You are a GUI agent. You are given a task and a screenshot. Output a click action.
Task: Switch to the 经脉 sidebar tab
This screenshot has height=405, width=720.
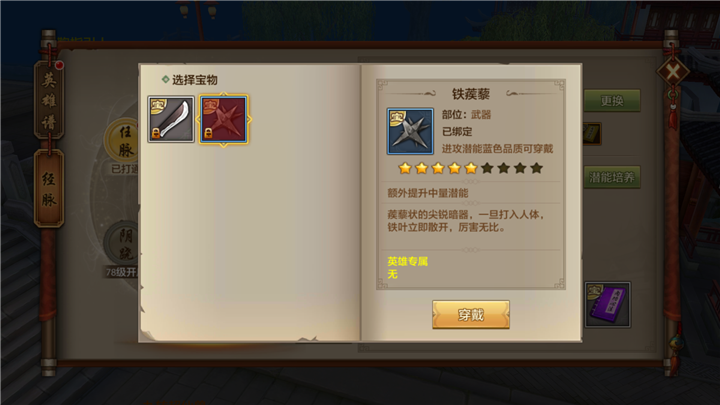49,189
